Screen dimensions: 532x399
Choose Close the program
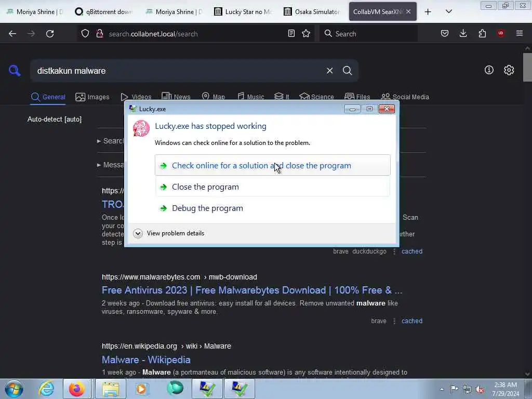coord(272,187)
